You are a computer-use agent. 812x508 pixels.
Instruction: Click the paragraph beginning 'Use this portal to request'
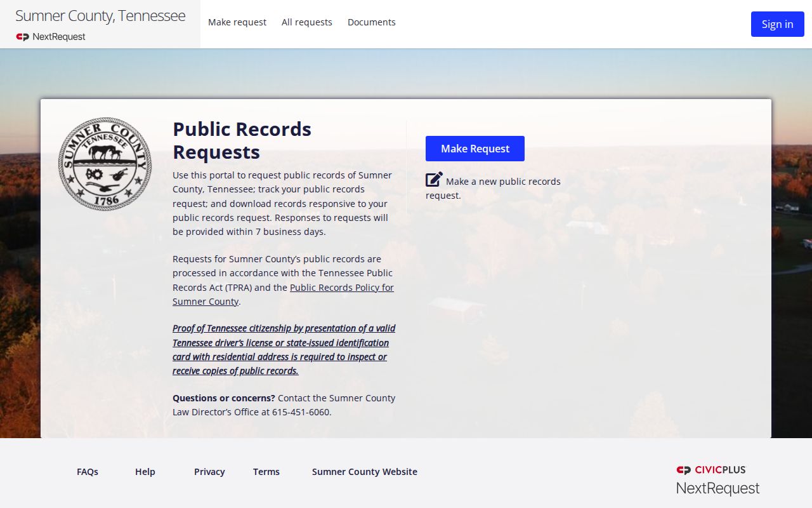[x=282, y=203]
